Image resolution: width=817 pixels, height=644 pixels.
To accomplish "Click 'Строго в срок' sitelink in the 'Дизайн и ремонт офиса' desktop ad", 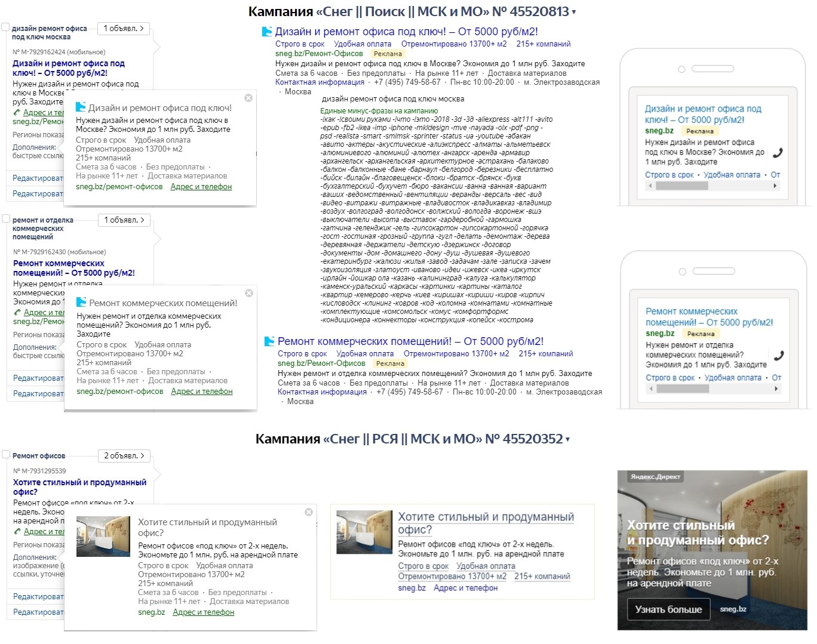I will (300, 44).
